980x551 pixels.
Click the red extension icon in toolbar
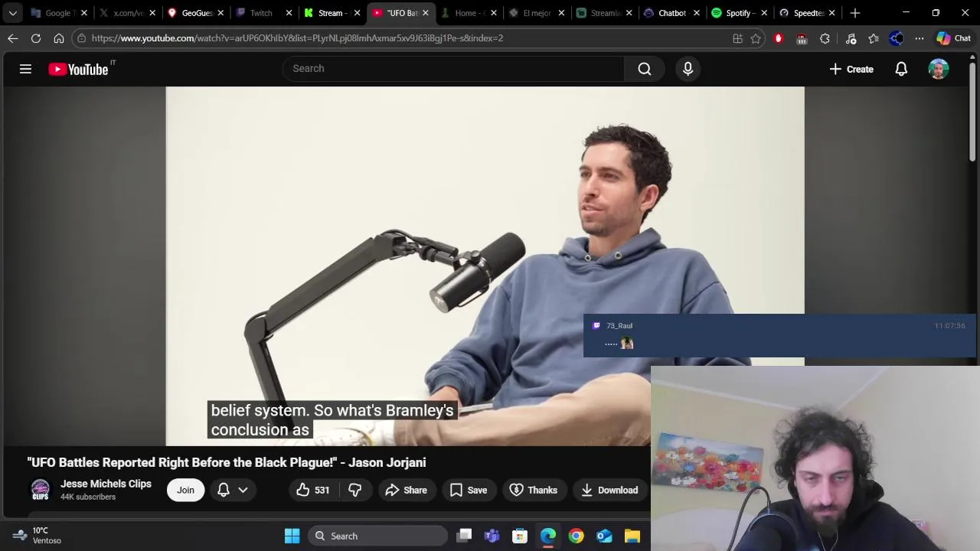point(778,38)
